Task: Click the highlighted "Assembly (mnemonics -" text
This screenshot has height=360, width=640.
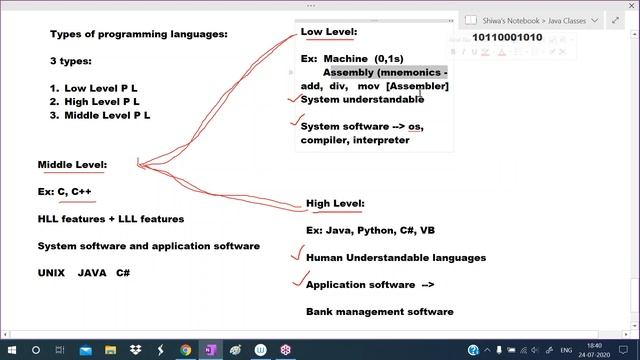Action: click(385, 72)
